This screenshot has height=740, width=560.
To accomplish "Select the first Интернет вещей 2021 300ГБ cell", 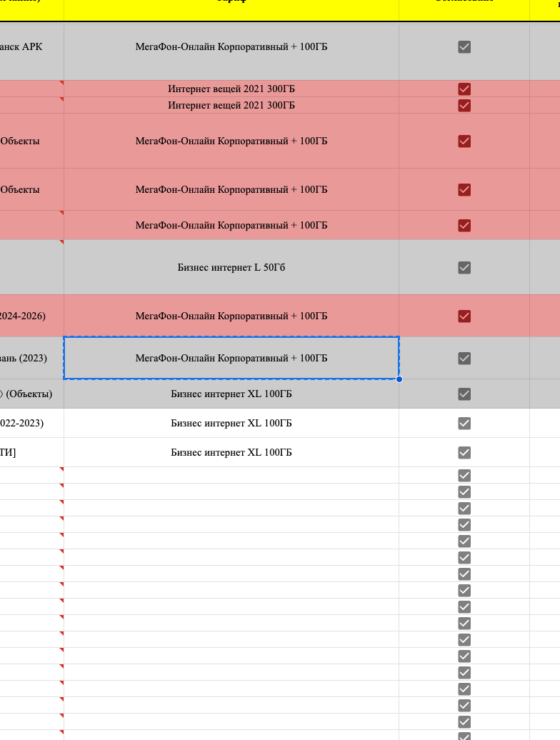I will click(x=231, y=89).
